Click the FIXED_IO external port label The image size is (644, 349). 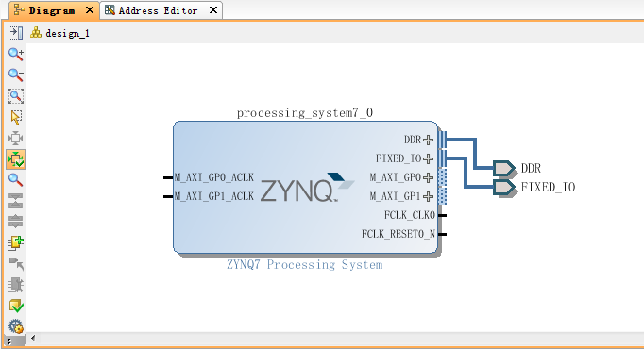coord(548,187)
